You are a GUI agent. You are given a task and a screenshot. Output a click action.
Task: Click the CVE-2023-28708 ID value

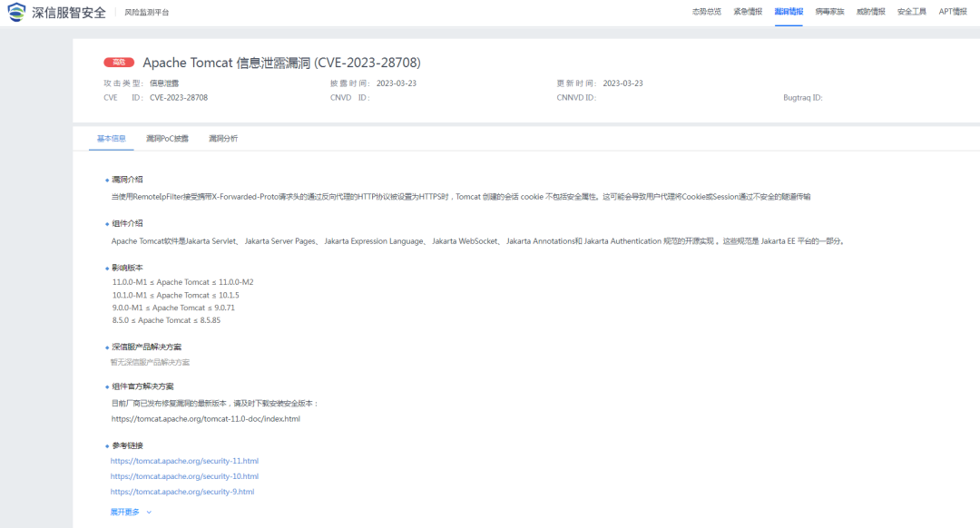tap(179, 97)
